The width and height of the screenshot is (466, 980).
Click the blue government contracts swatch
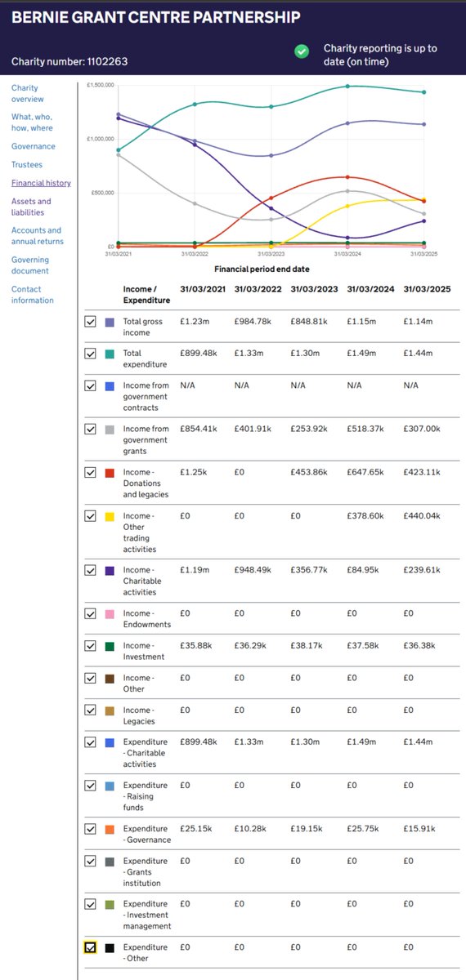pos(110,385)
